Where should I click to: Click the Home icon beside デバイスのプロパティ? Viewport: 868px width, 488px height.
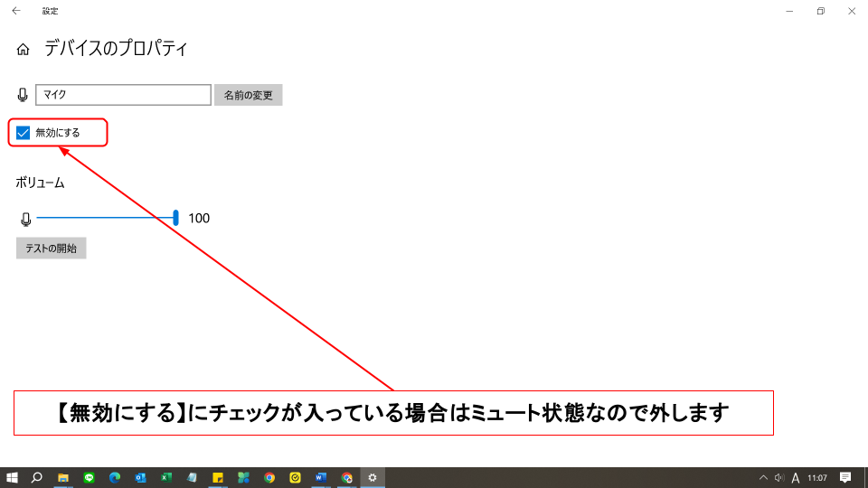point(24,50)
